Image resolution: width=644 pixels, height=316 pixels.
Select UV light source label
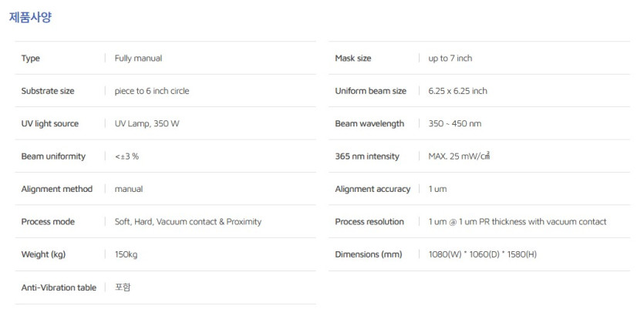click(49, 123)
